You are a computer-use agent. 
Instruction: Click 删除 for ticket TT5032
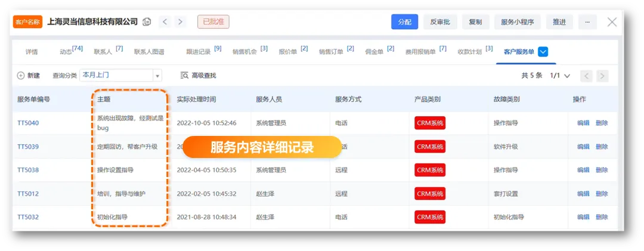point(602,217)
